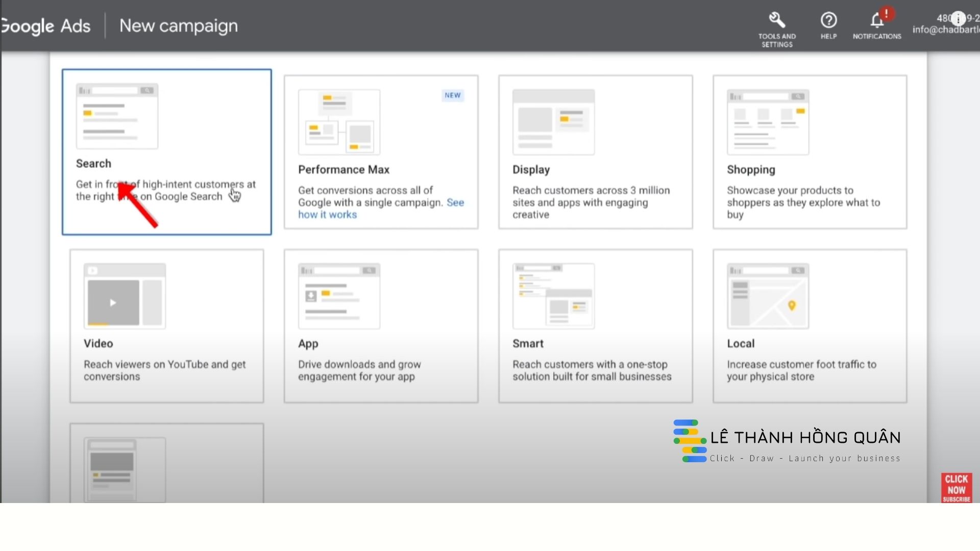Image resolution: width=980 pixels, height=551 pixels.
Task: Click the Video campaign play thumbnail
Action: point(113,302)
